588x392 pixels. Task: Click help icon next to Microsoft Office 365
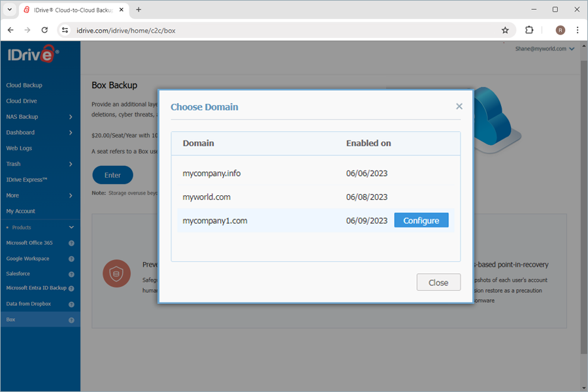click(x=71, y=243)
